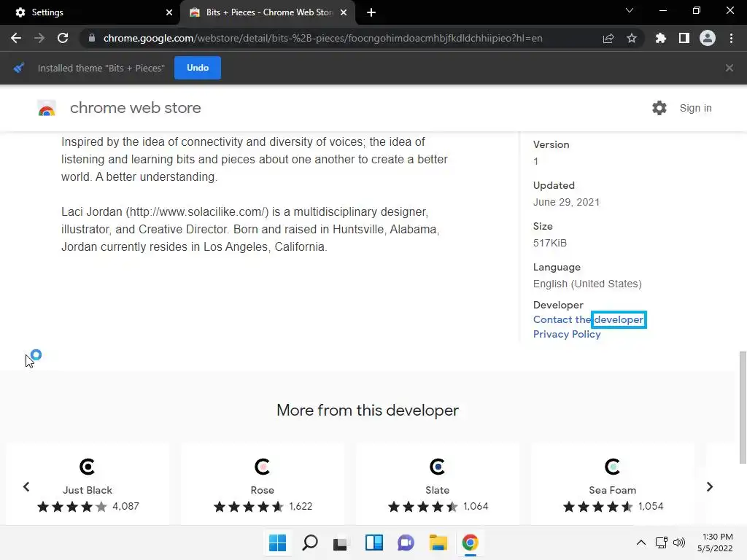Viewport: 747px width, 560px height.
Task: Open the Widgets panel on taskbar
Action: (x=374, y=542)
